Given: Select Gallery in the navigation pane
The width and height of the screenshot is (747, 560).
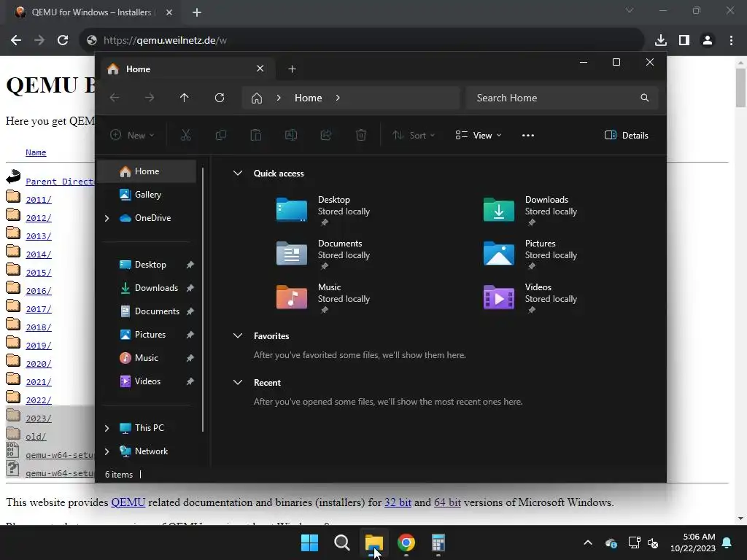Looking at the screenshot, I should 147,194.
